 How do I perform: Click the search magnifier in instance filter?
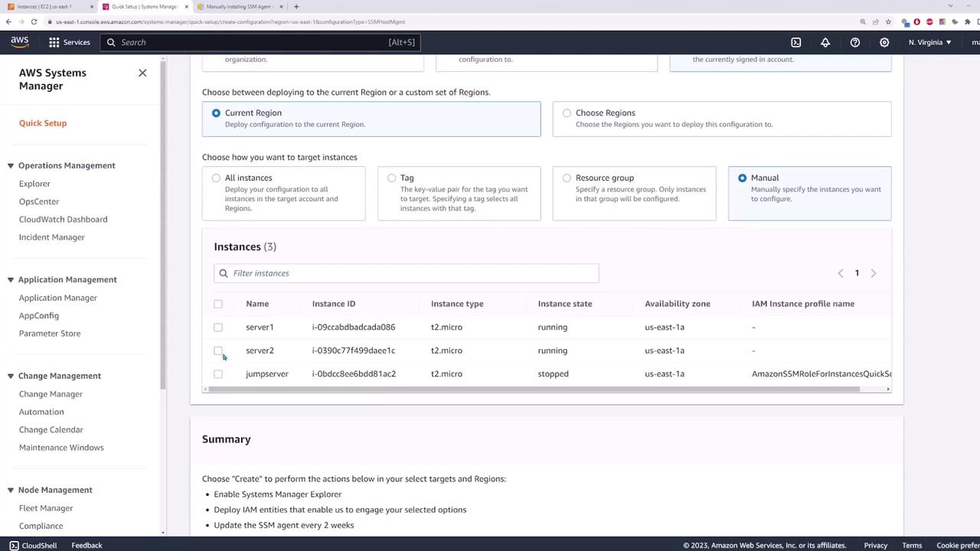[224, 273]
